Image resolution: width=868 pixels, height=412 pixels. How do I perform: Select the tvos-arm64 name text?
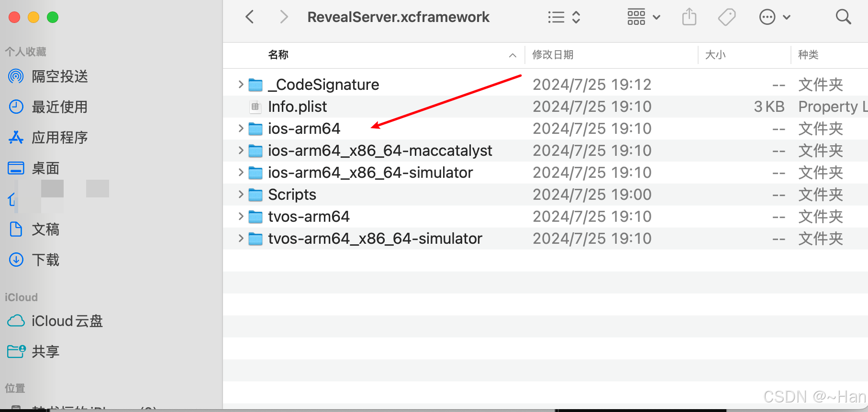point(309,217)
